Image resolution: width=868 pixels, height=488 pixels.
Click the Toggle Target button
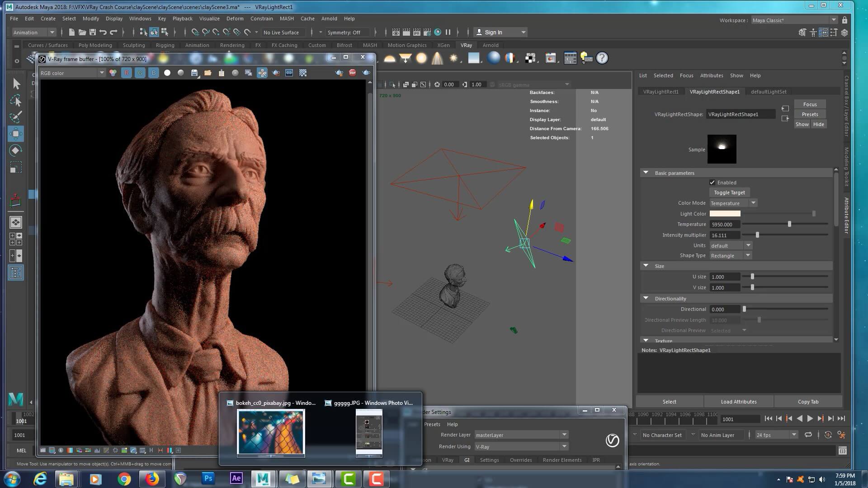tap(729, 192)
